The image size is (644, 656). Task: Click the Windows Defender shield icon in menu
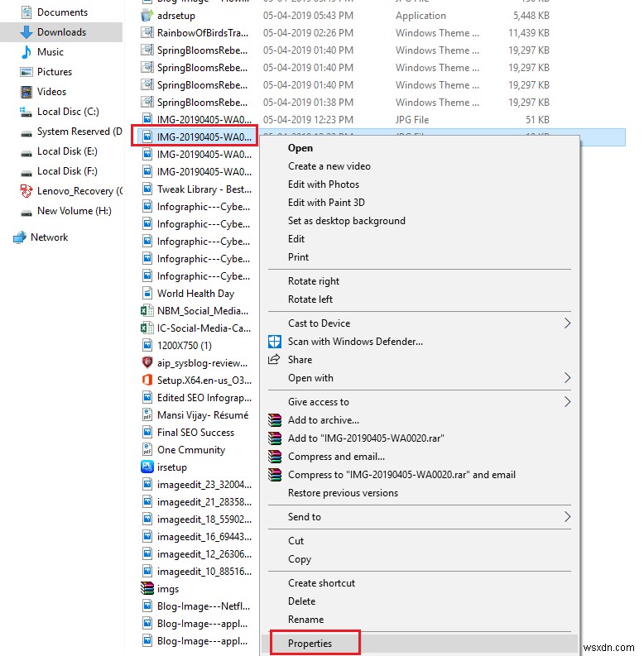coord(275,342)
